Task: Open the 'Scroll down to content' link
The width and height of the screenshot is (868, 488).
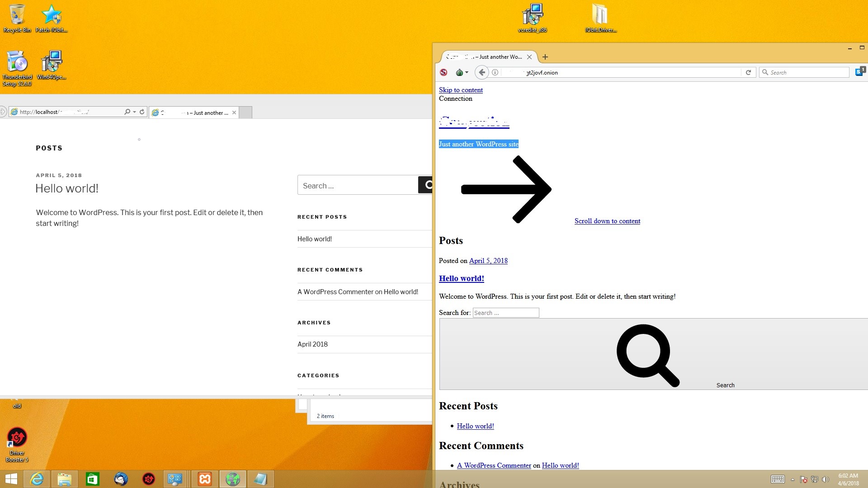Action: (x=607, y=221)
